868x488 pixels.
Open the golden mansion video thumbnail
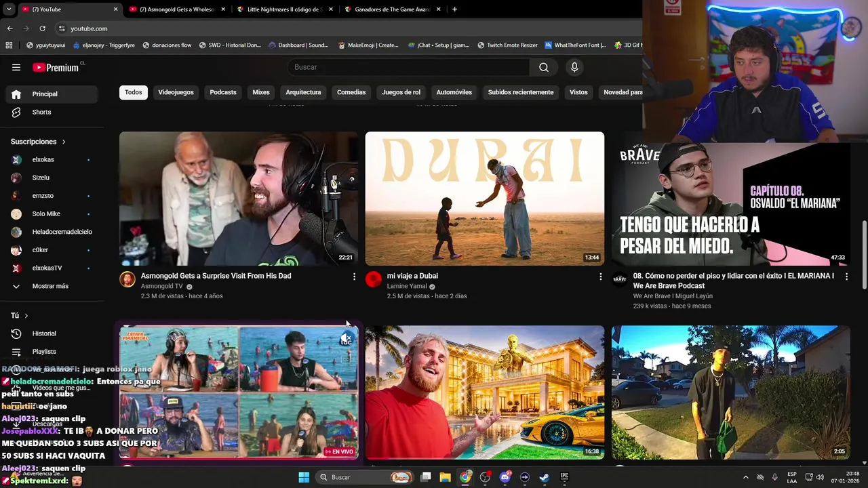[485, 392]
